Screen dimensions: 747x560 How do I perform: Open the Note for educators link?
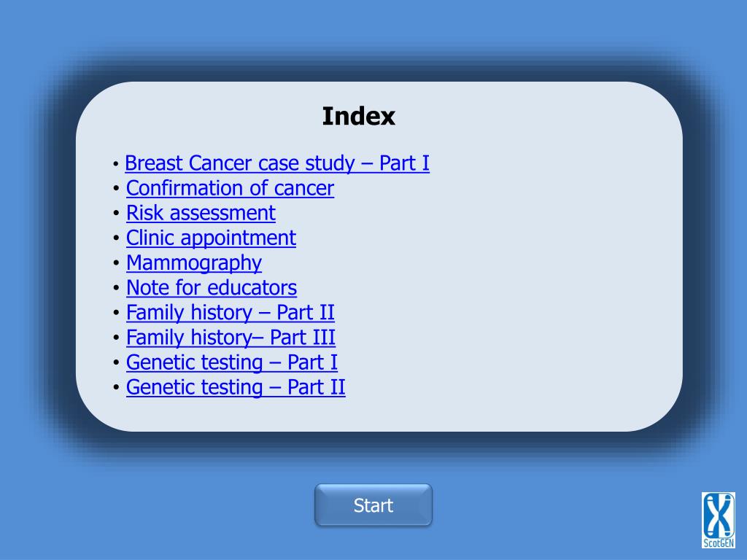tap(212, 287)
